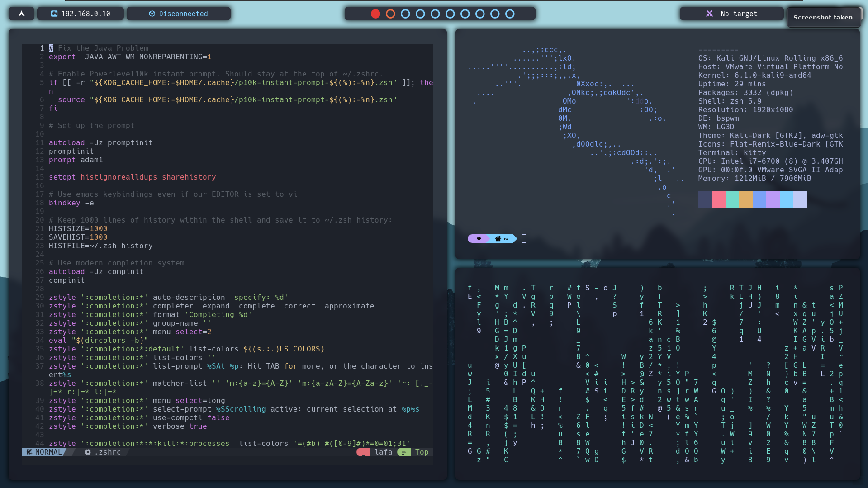Click the tilde path icon in the prompt
This screenshot has width=868, height=488.
[x=506, y=238]
